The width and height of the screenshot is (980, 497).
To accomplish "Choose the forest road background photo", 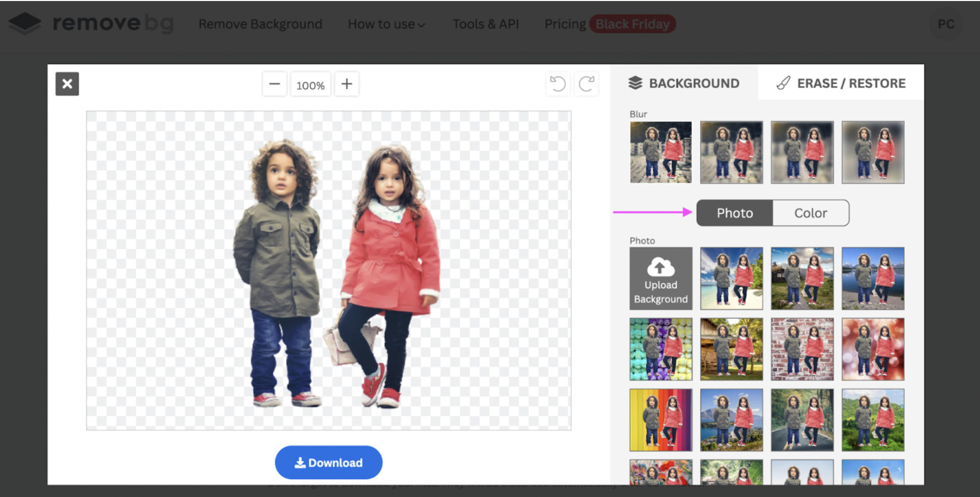I will 802,419.
